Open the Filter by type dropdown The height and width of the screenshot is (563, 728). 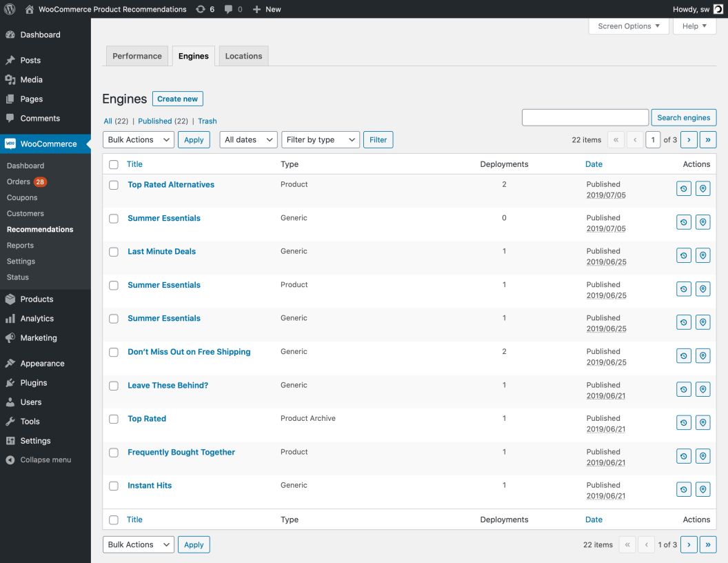(320, 139)
